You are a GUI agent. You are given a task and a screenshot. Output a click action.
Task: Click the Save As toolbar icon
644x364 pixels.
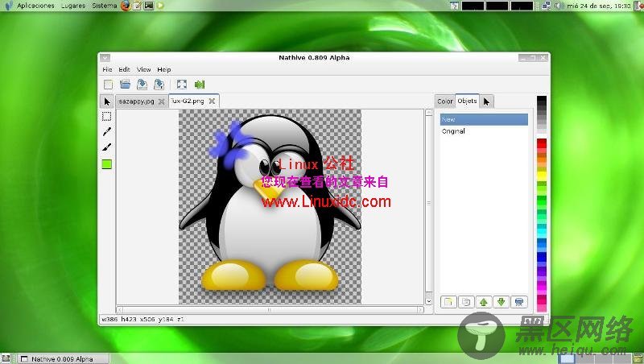coord(159,85)
